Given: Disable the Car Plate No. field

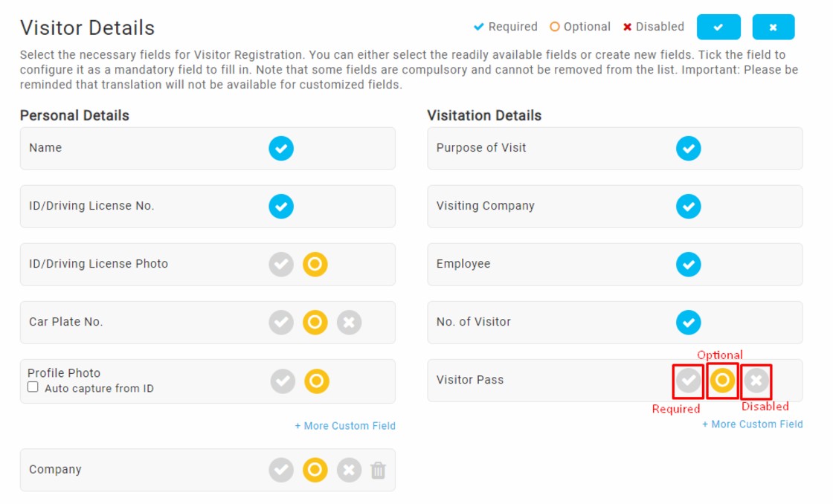Looking at the screenshot, I should (x=349, y=323).
